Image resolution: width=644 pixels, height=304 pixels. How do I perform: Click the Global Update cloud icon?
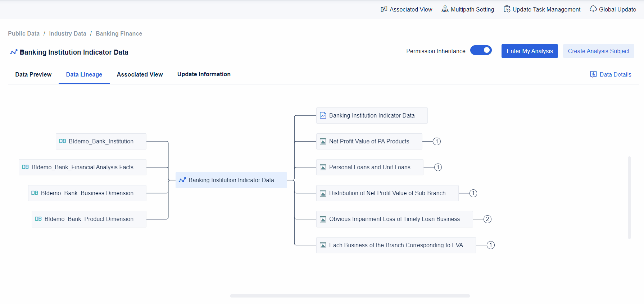593,9
